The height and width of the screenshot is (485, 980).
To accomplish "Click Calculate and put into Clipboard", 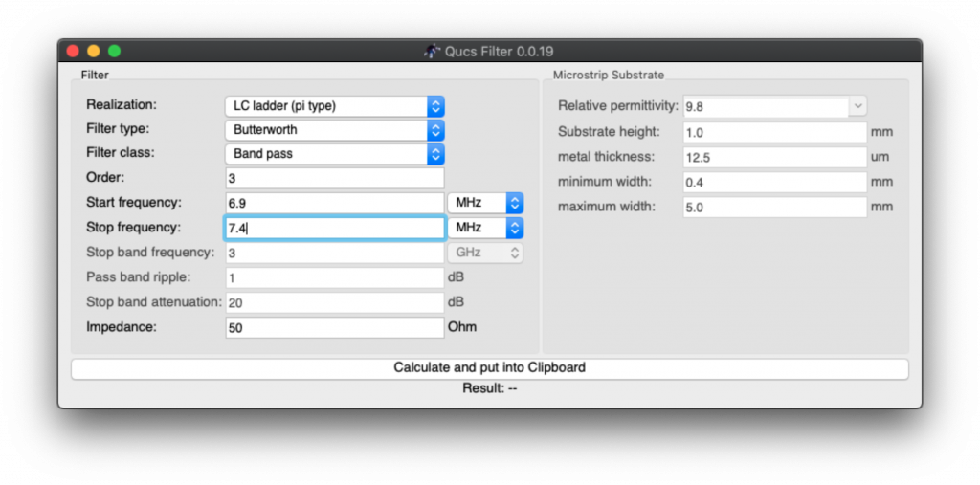I will click(489, 368).
